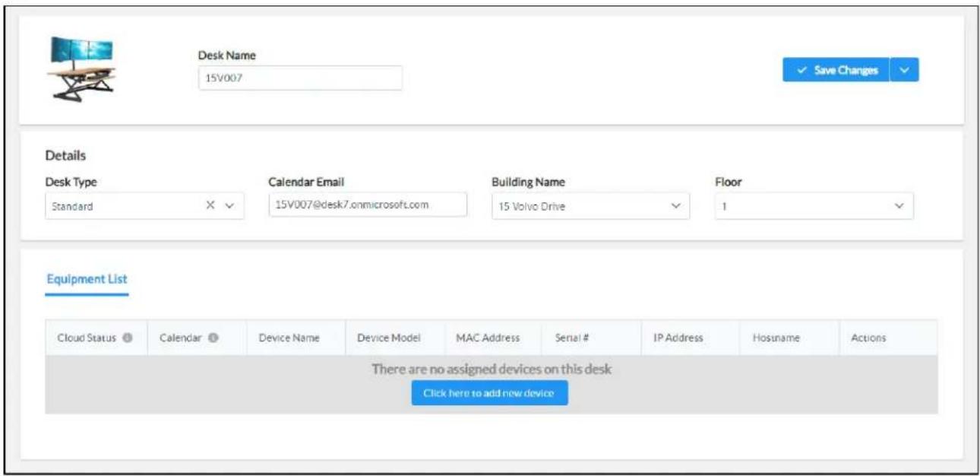Expand the Desk Type dropdown
Screen dimensions: 980x476
[230, 206]
